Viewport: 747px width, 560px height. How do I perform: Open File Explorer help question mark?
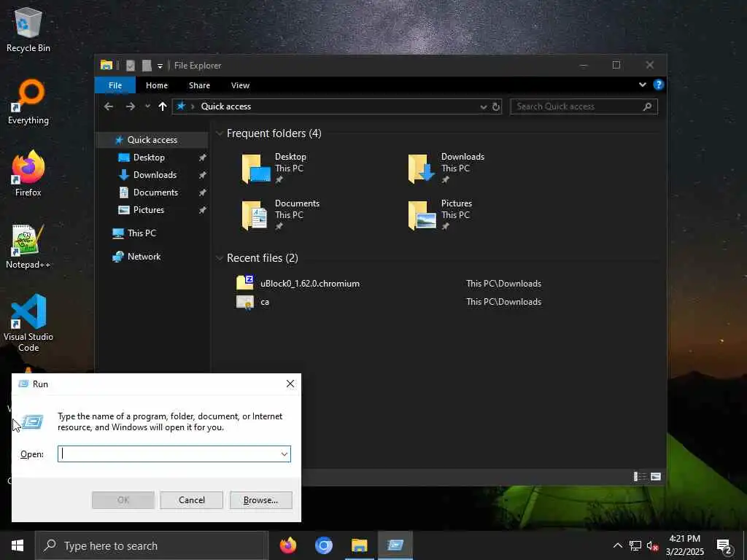pos(659,85)
